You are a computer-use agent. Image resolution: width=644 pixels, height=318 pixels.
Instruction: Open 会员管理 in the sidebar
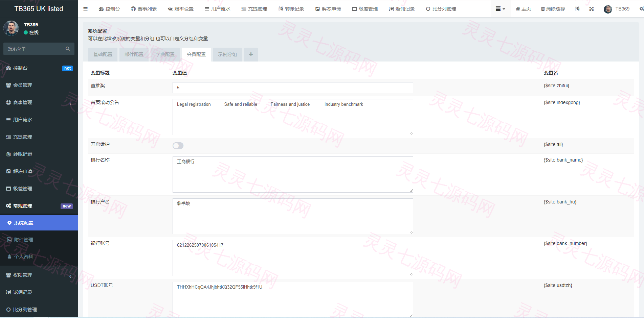pos(39,85)
